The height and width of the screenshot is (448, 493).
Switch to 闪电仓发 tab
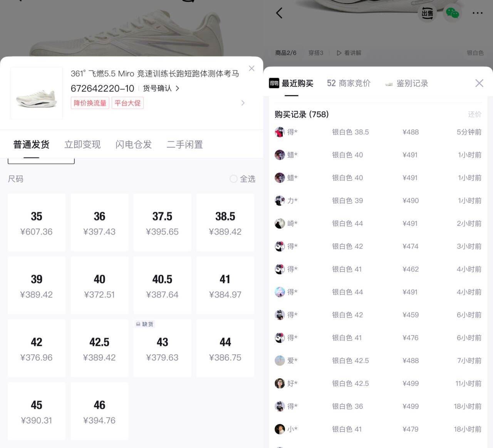coord(134,144)
